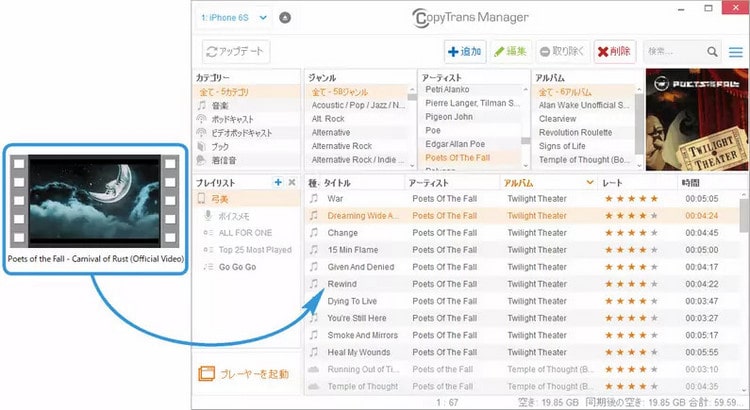Sort by 時間 duration column header
Screen dimensions: 750x410
click(x=691, y=183)
